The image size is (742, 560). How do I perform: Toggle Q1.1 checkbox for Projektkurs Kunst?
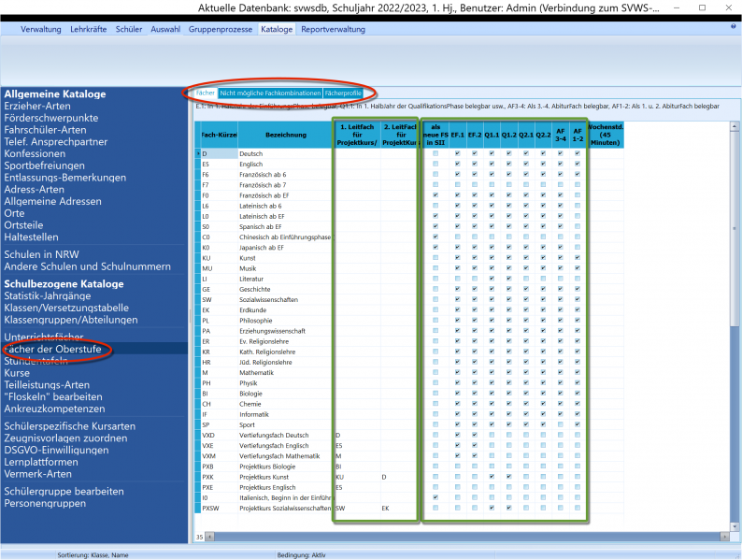pyautogui.click(x=492, y=477)
